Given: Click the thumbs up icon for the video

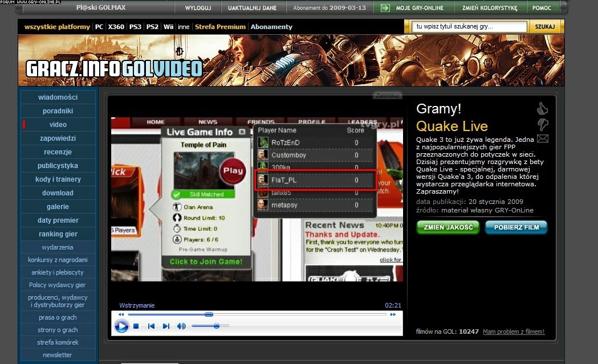Looking at the screenshot, I should (x=542, y=108).
